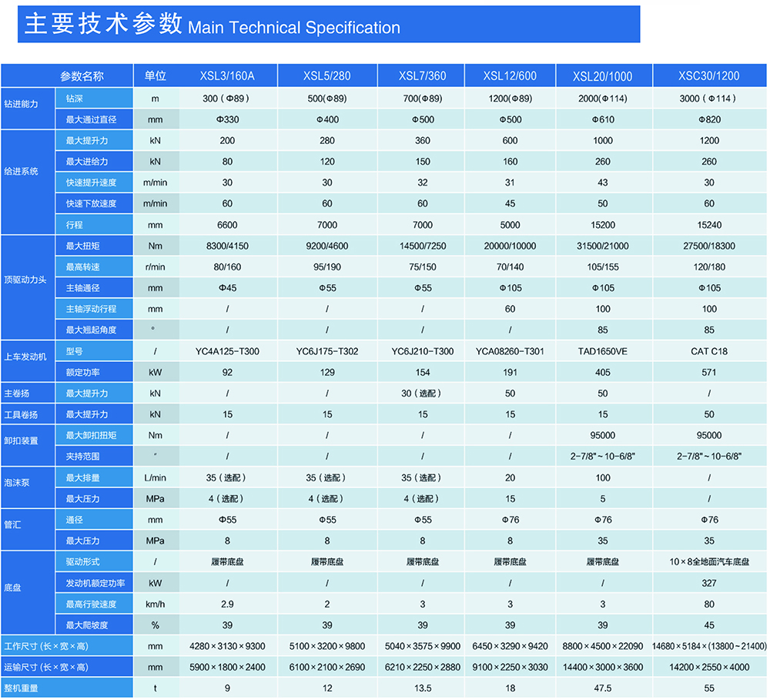This screenshot has height=700, width=770.
Task: Click the chassis engine power '327'
Action: (709, 583)
